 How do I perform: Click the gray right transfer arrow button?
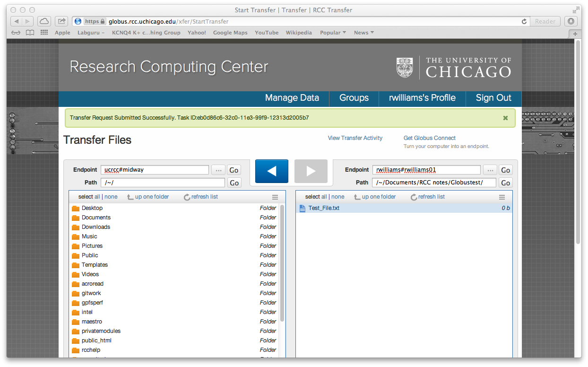(311, 171)
